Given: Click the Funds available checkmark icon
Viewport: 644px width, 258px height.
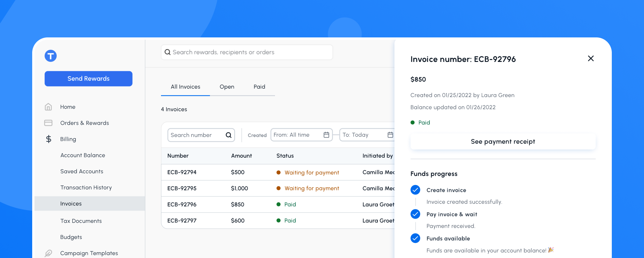Looking at the screenshot, I should point(415,238).
